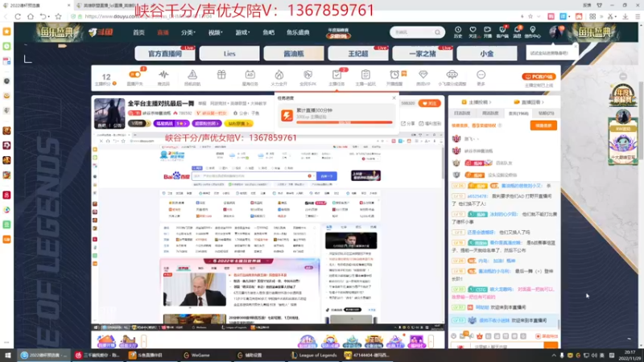This screenshot has height=362, width=644.
Task: Show hidden tray icons chevron
Action: pos(553,355)
